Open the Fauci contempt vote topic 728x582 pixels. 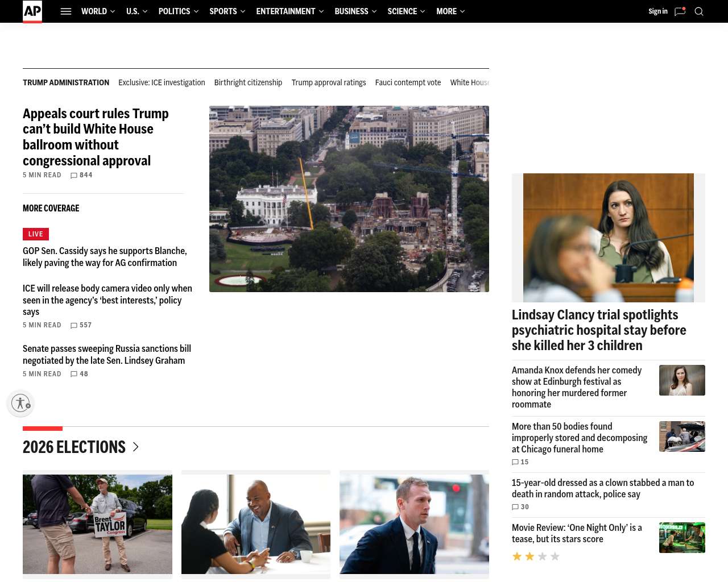[408, 82]
